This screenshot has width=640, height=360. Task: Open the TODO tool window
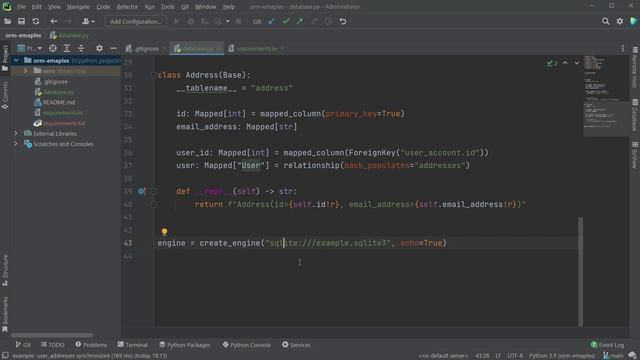pos(53,345)
